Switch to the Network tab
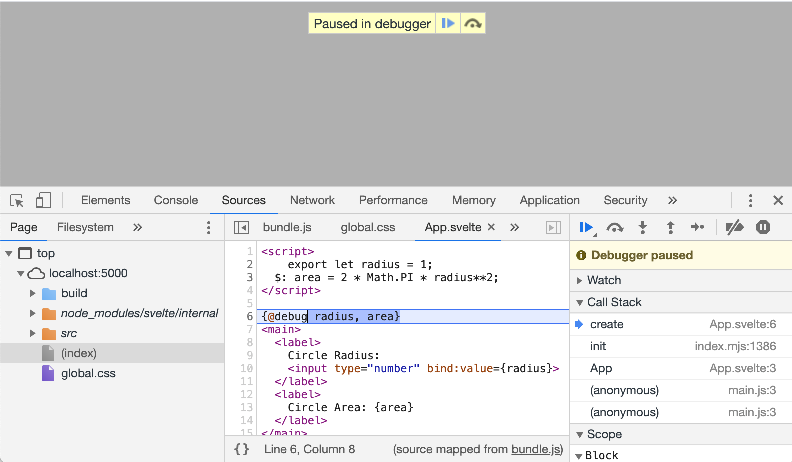792x462 pixels. [312, 200]
